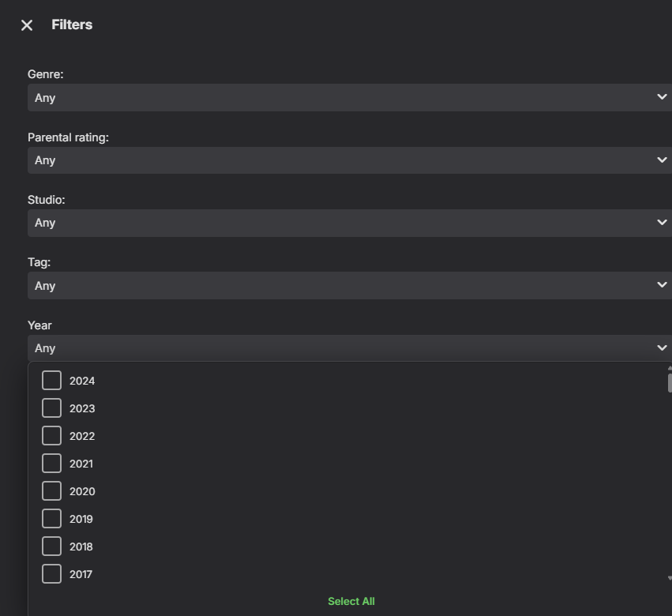Select the 2021 checkbox

click(51, 464)
